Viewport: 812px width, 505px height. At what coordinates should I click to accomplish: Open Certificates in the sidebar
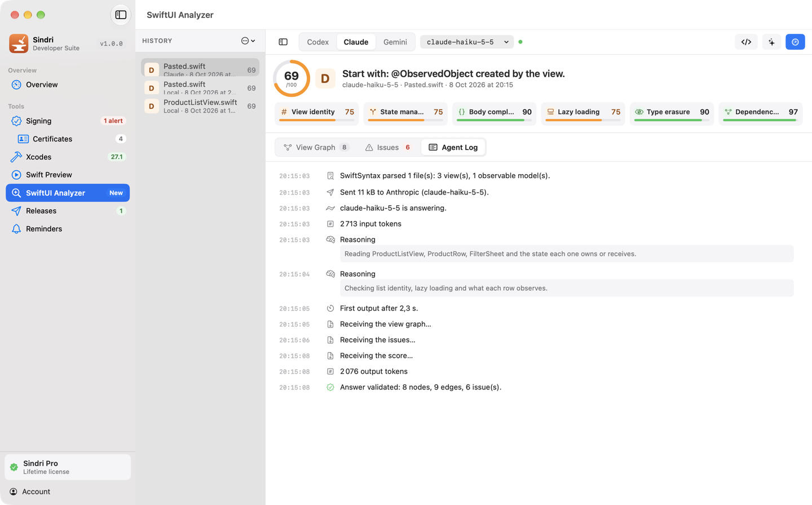(68, 139)
